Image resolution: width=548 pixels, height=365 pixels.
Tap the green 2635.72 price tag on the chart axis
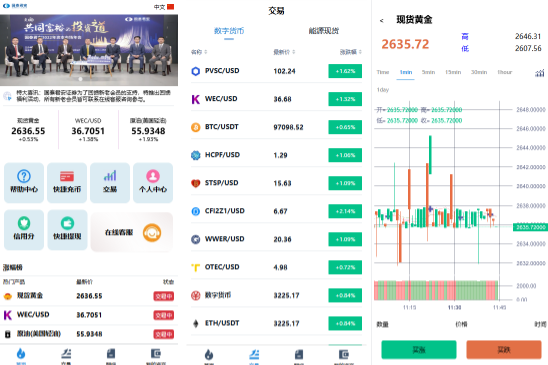coord(530,227)
